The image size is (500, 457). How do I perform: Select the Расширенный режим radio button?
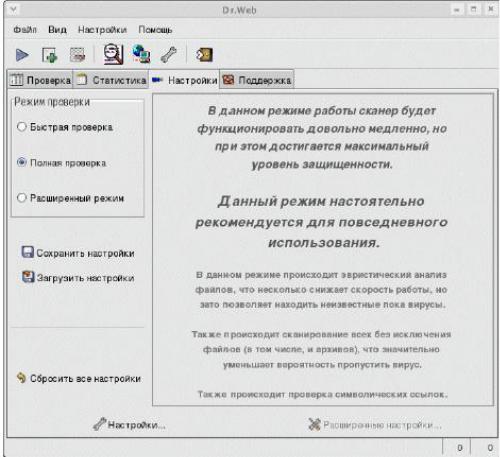tap(22, 198)
